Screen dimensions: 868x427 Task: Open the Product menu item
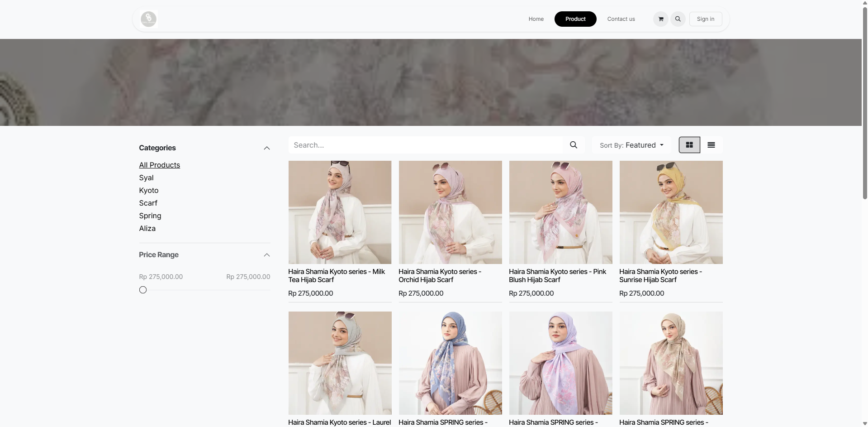(x=575, y=19)
